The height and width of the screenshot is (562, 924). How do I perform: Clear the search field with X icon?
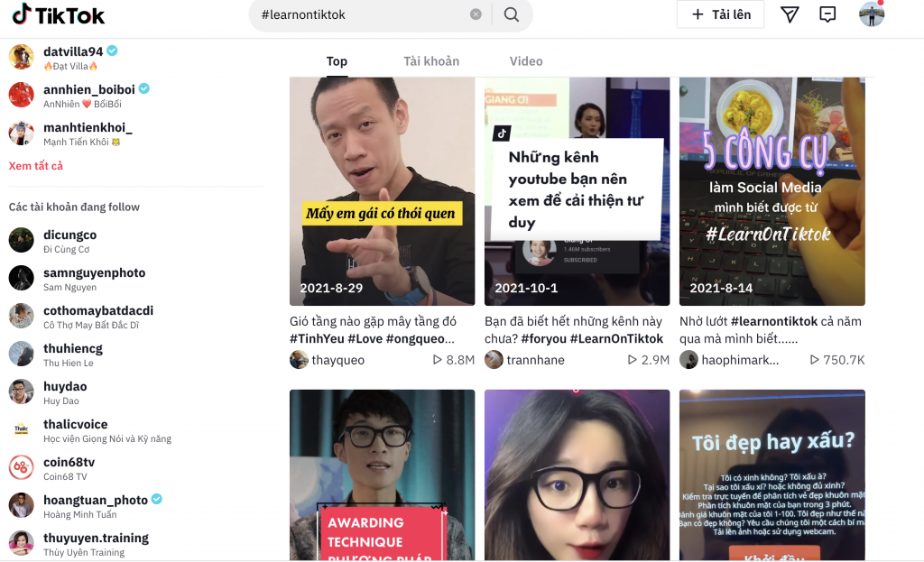coord(476,14)
